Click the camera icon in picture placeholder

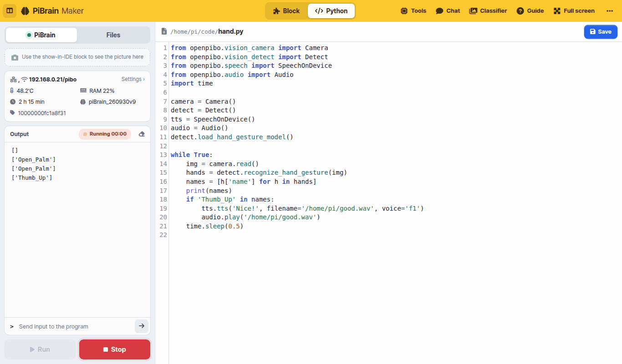pyautogui.click(x=15, y=57)
